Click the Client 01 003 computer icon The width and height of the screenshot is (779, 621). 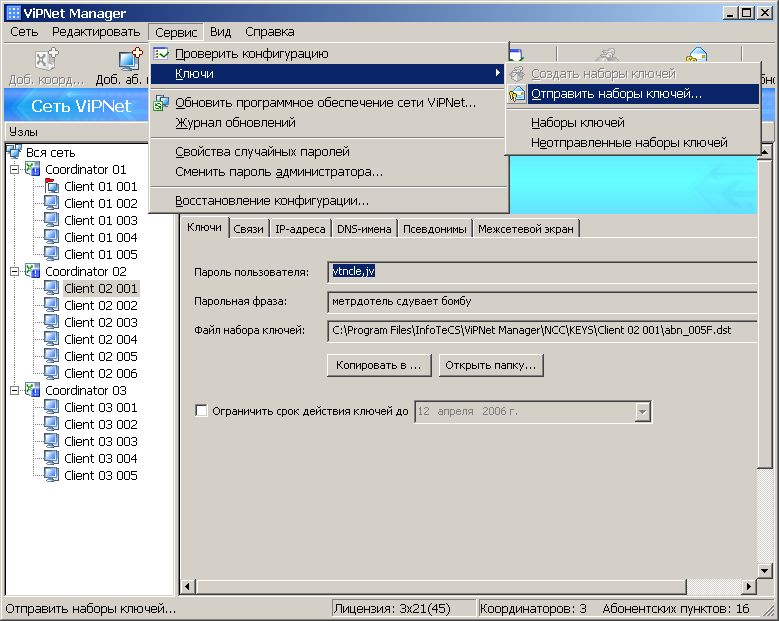tap(51, 220)
